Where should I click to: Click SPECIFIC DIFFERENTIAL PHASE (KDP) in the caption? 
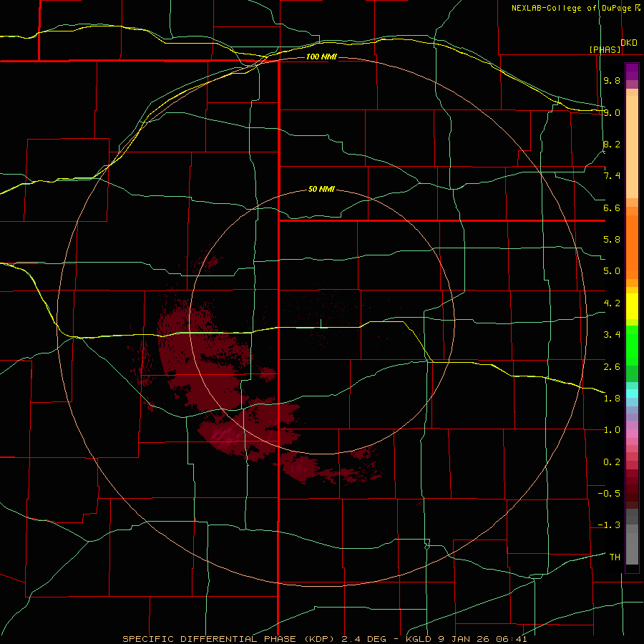[230, 639]
